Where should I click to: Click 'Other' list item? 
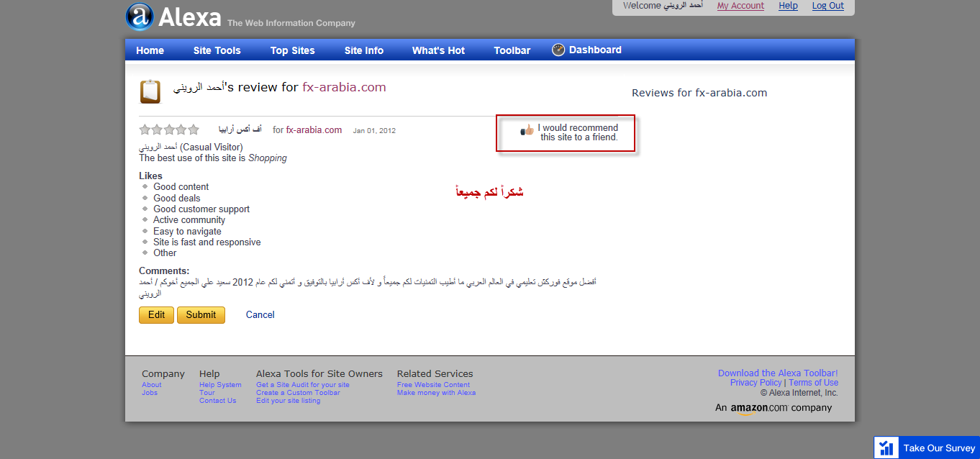165,253
